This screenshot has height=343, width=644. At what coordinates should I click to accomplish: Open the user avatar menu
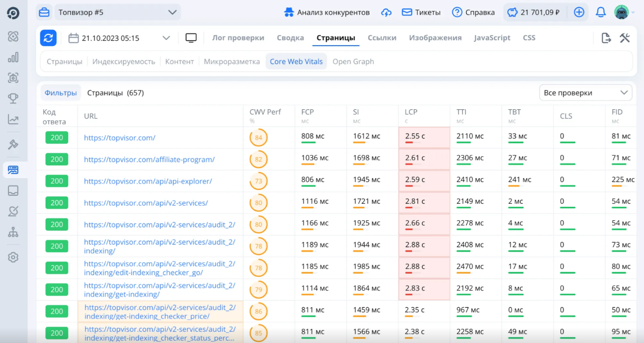(x=622, y=13)
